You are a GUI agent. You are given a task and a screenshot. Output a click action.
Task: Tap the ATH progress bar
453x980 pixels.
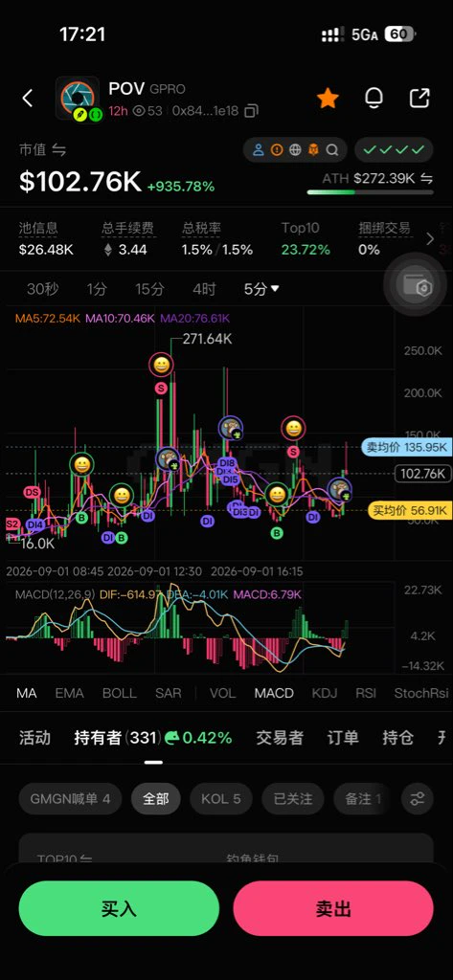(370, 192)
